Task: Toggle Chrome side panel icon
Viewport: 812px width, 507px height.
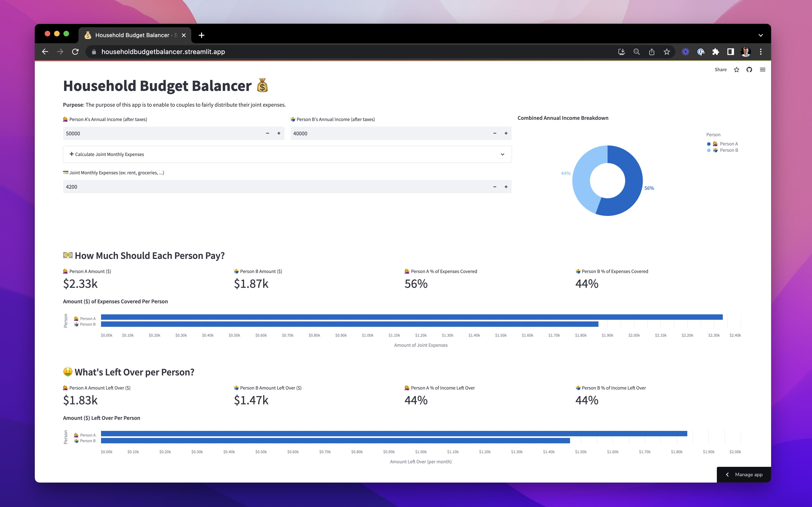Action: (x=730, y=52)
